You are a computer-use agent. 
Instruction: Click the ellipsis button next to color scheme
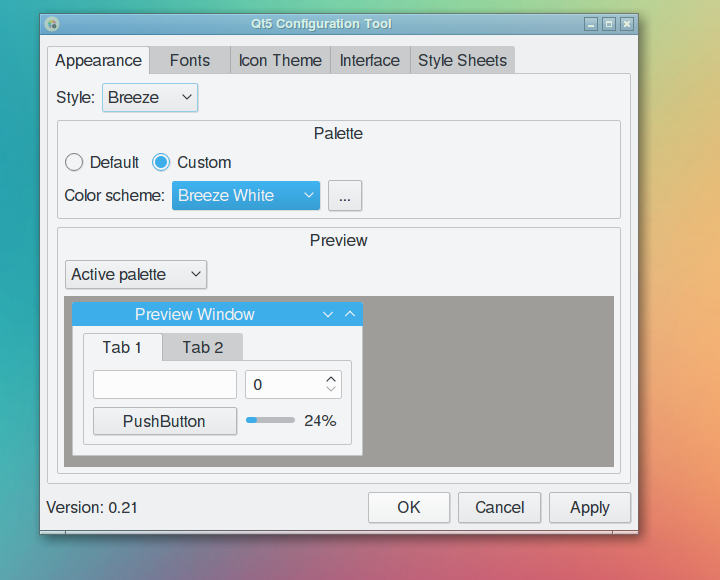coord(345,196)
